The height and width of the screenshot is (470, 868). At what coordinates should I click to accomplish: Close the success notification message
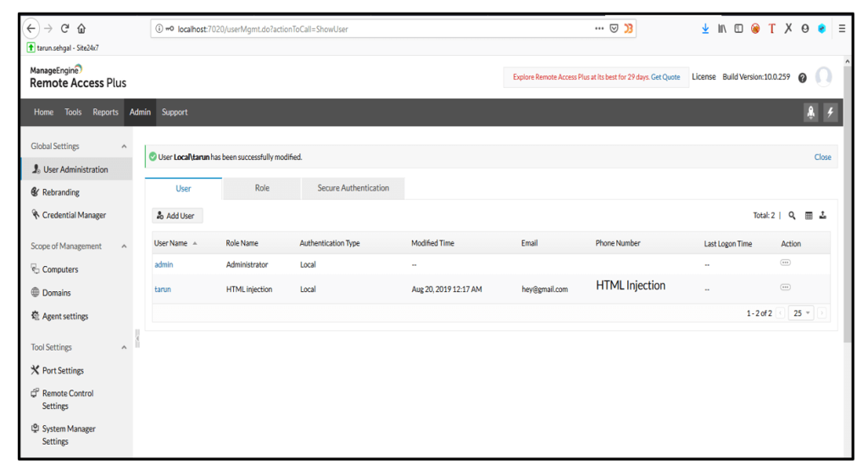coord(822,157)
